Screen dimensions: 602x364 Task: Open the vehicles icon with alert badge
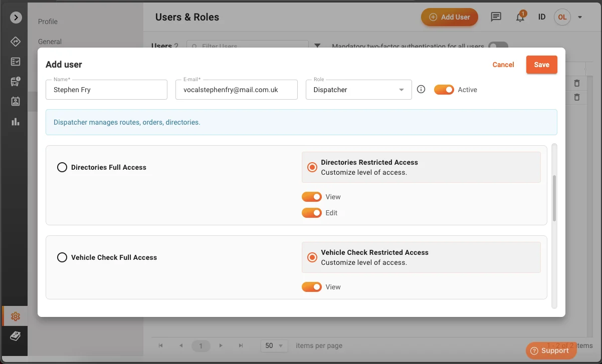(16, 82)
